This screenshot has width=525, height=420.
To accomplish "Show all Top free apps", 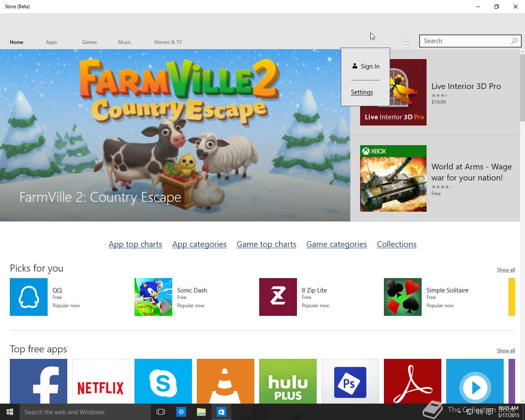I will [x=506, y=351].
